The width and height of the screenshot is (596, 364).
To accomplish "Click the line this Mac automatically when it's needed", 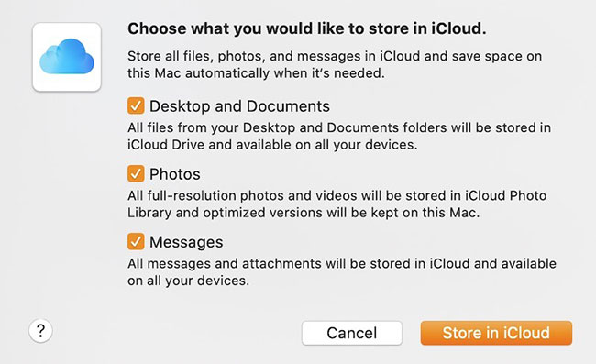I will pyautogui.click(x=256, y=73).
